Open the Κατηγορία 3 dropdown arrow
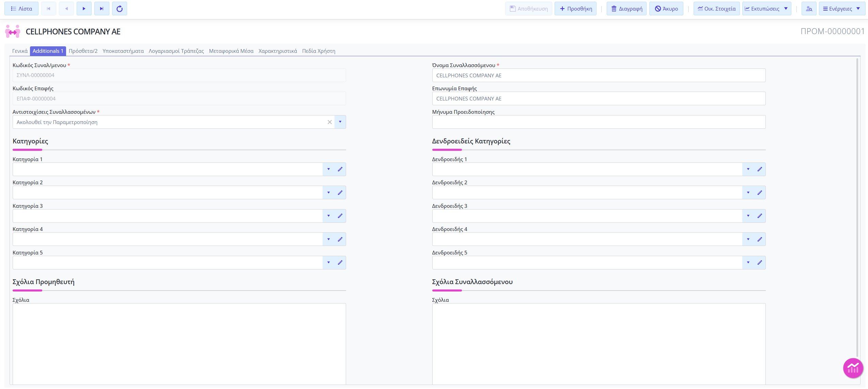The image size is (868, 389). (328, 216)
